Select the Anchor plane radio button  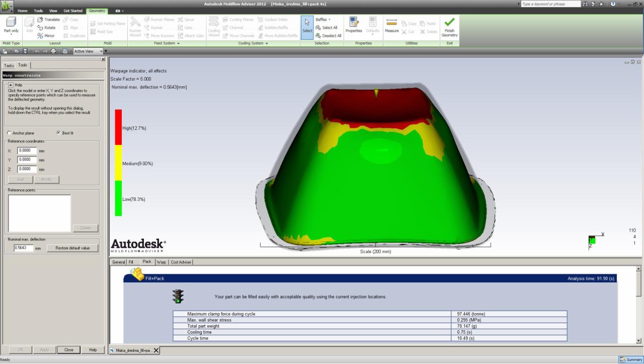tap(9, 133)
